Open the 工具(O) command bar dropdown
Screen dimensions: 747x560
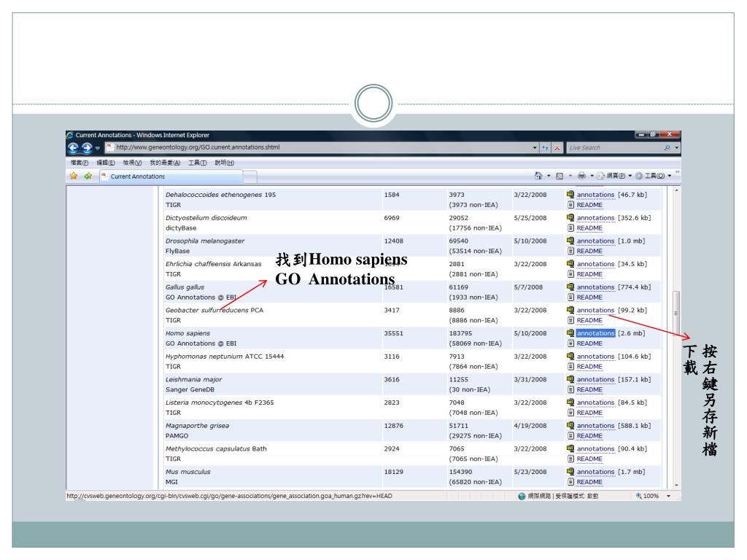[654, 176]
